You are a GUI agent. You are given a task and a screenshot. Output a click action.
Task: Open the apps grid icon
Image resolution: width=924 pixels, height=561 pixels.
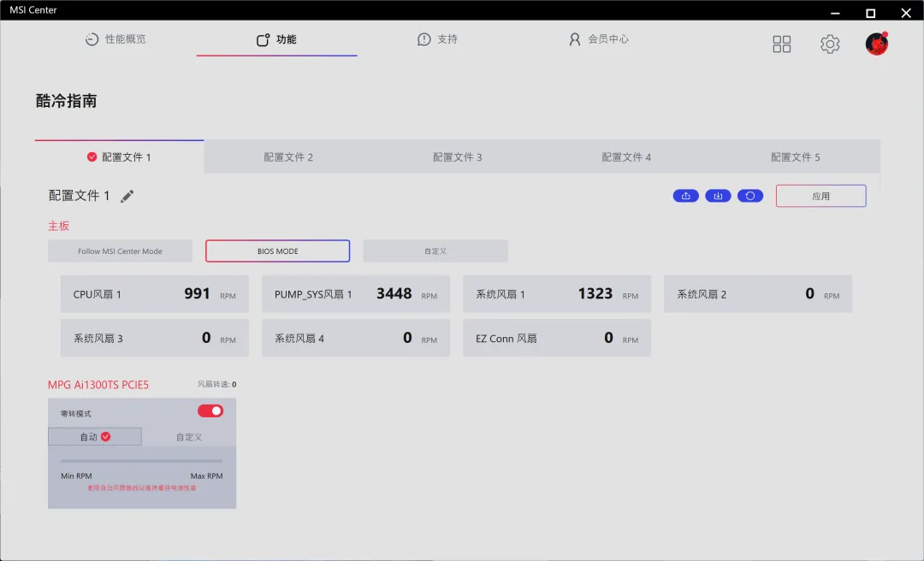click(x=781, y=44)
